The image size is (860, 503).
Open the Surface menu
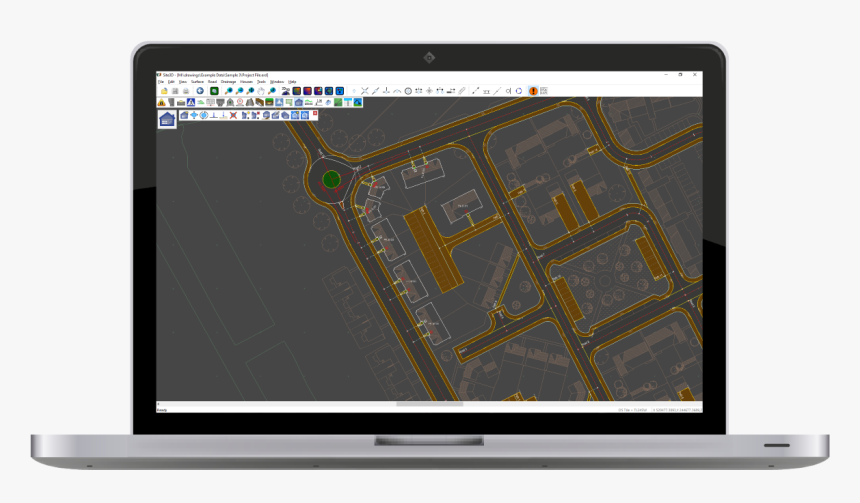pos(197,82)
